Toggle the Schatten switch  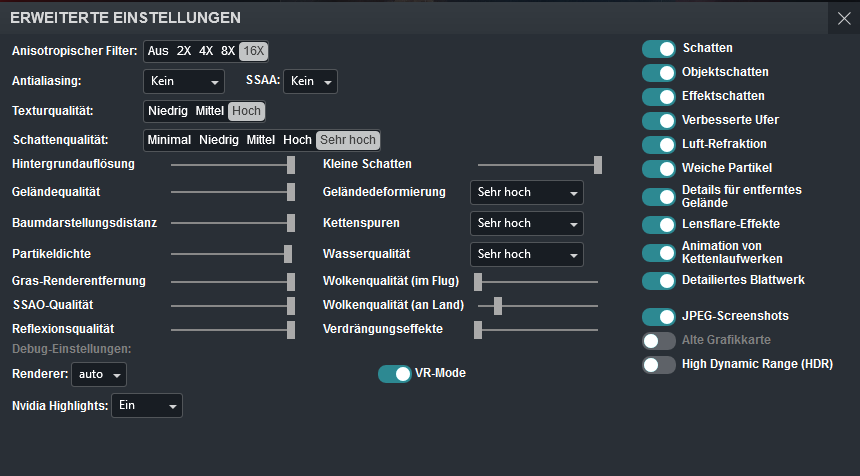659,48
